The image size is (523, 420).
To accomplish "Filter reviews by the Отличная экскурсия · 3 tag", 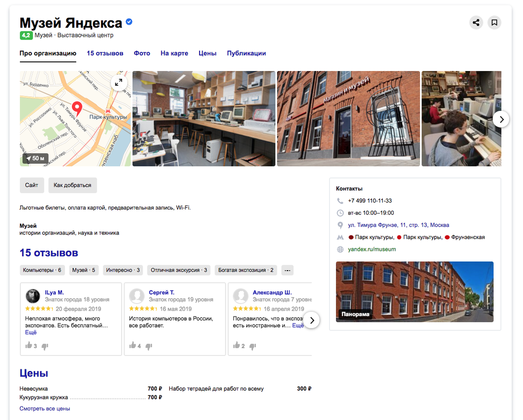I will pos(179,270).
